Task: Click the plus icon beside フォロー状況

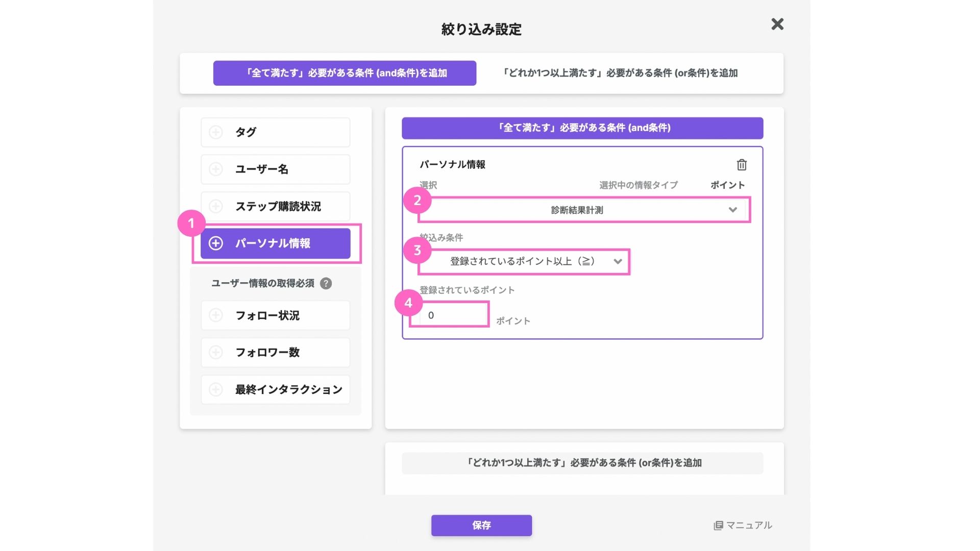Action: 216,315
